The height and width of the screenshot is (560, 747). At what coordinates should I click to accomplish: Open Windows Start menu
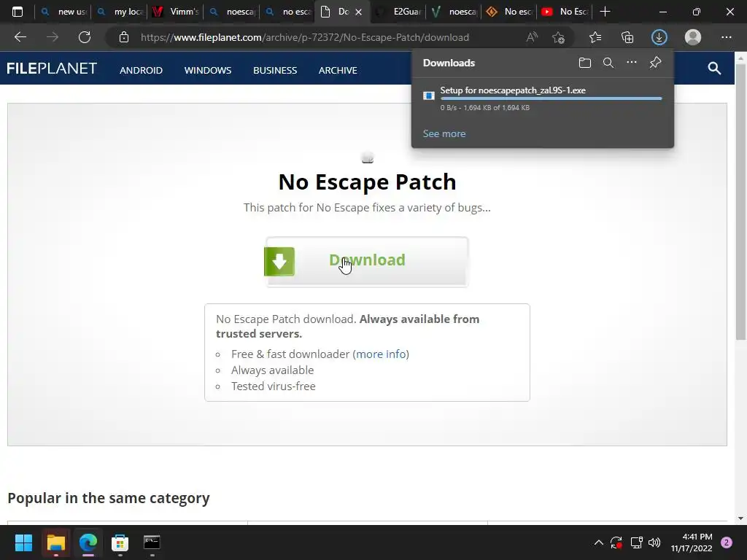click(x=23, y=542)
